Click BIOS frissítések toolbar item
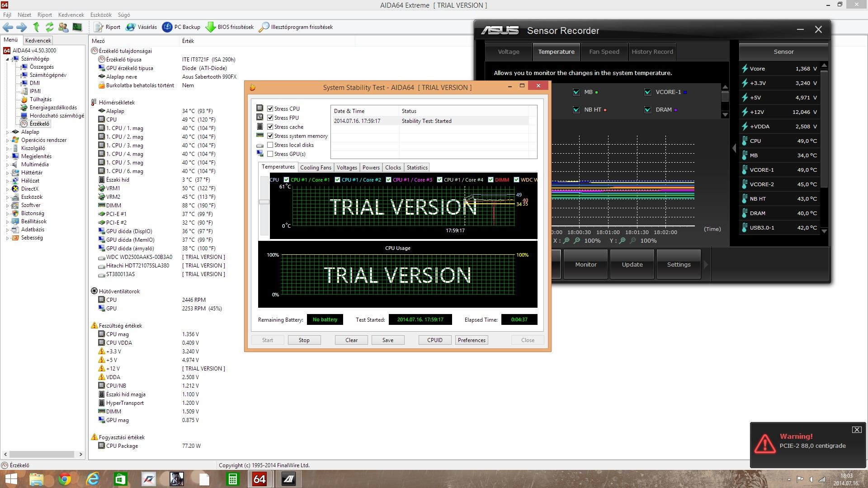Screen dimensions: 868x488 [x=230, y=27]
